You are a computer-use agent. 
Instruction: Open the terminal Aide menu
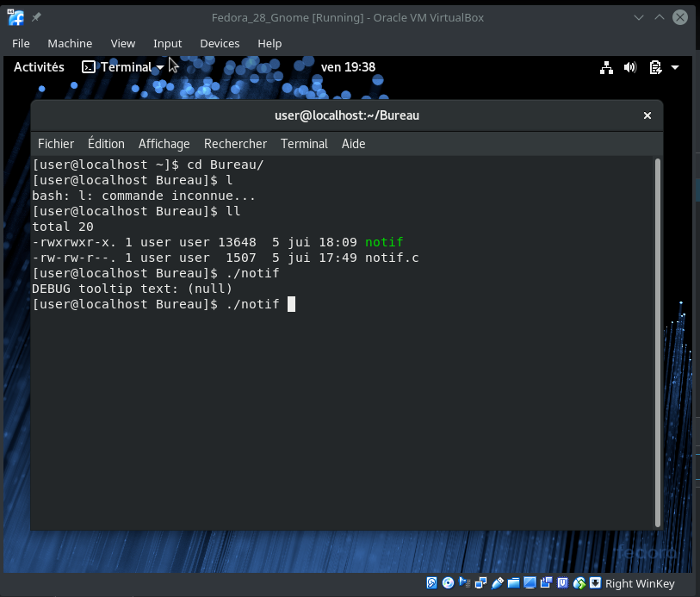(354, 144)
